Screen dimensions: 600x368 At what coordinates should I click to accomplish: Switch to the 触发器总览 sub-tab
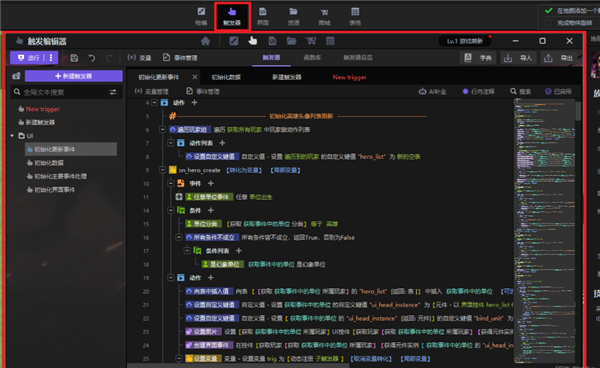[358, 57]
